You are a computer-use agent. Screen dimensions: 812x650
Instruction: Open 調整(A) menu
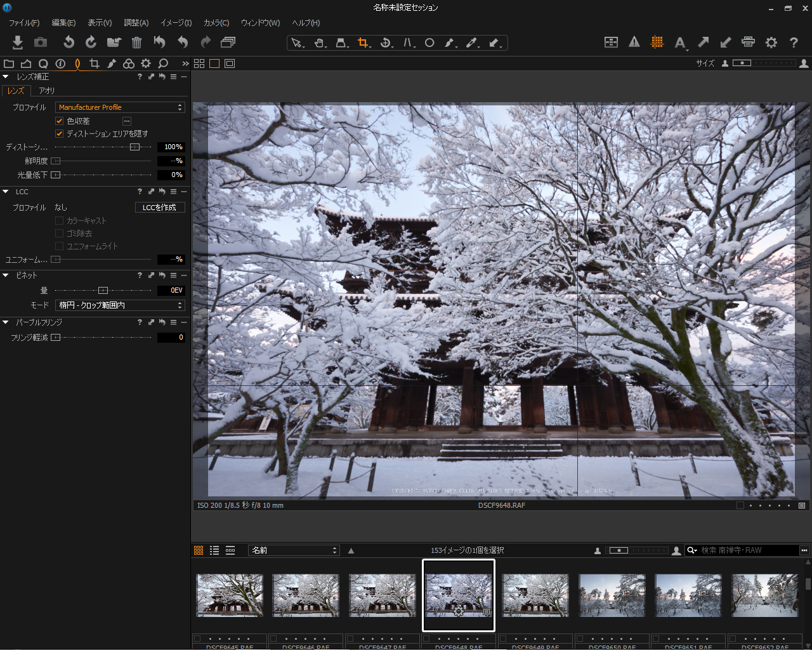[x=136, y=23]
